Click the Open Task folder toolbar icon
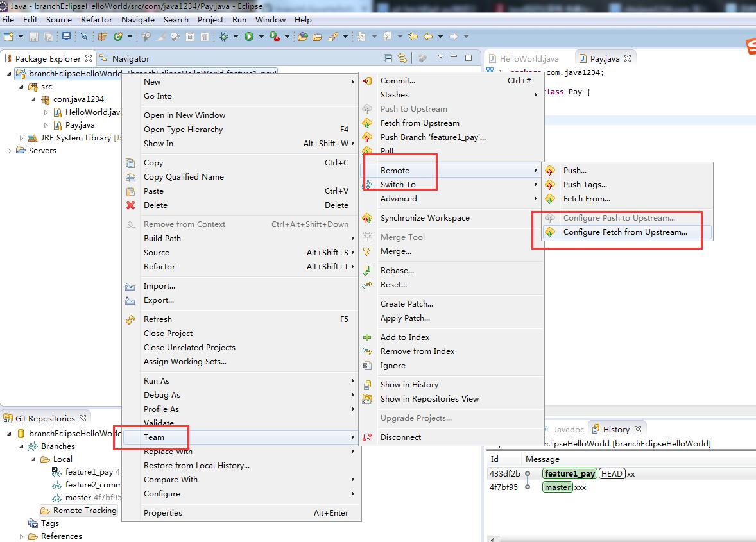756x542 pixels. (x=317, y=37)
